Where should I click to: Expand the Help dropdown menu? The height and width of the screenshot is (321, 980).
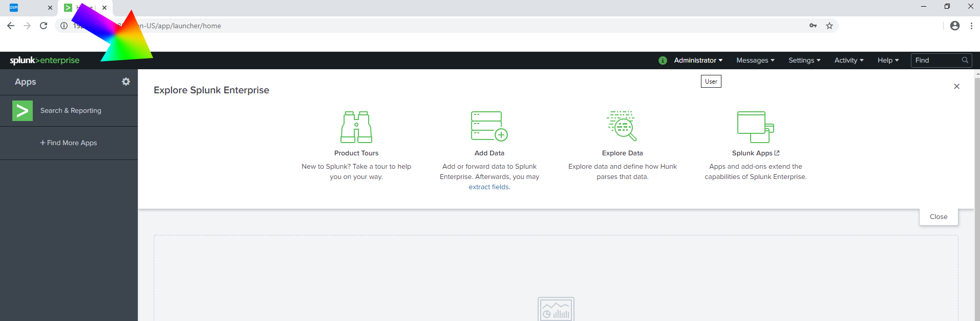[x=888, y=60]
